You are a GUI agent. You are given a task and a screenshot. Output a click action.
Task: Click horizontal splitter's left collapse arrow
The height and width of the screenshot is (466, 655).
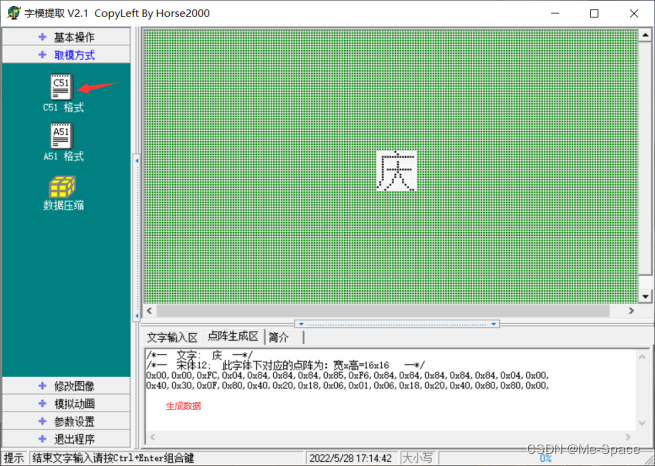point(301,324)
